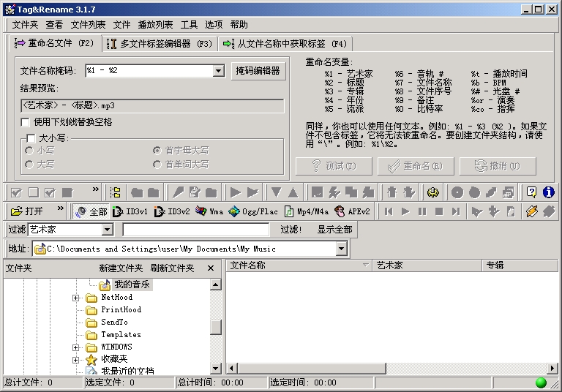Select the 大写 radio button
Screen dimensions: 562x392
tap(29, 165)
